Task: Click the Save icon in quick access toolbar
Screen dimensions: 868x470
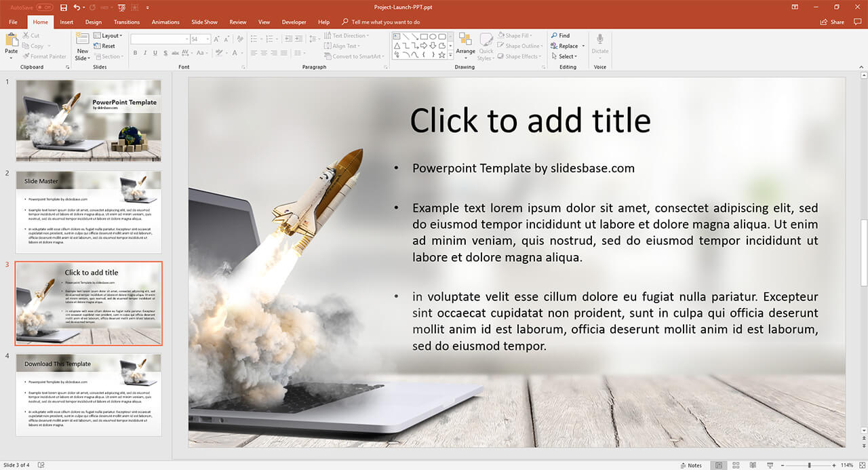Action: [x=64, y=7]
